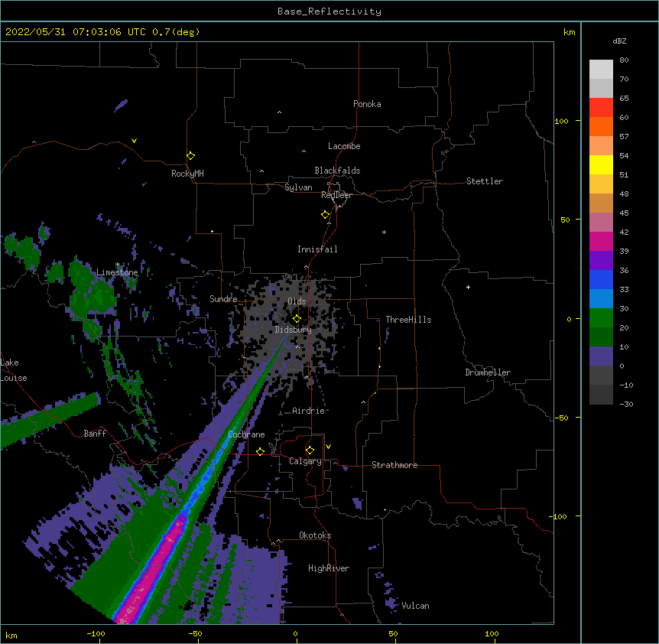Screen dimensions: 659x644
Task: Click the Olds city label
Action: [x=297, y=301]
